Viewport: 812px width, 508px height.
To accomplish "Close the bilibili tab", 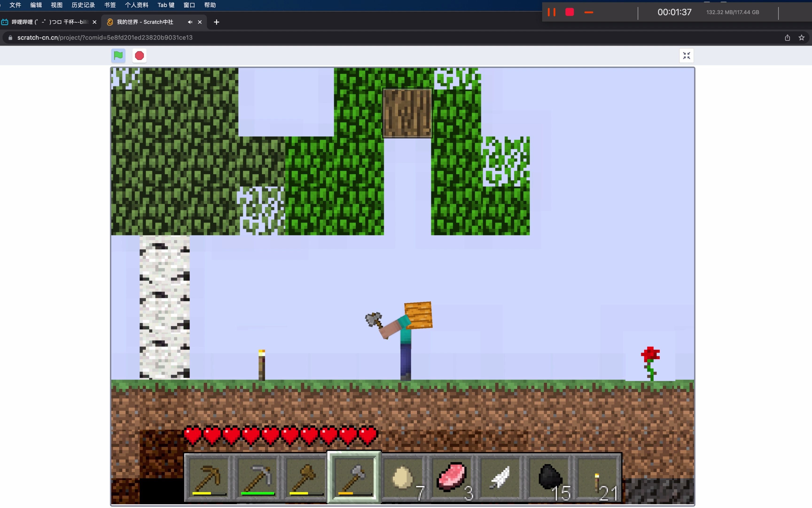I will (95, 22).
